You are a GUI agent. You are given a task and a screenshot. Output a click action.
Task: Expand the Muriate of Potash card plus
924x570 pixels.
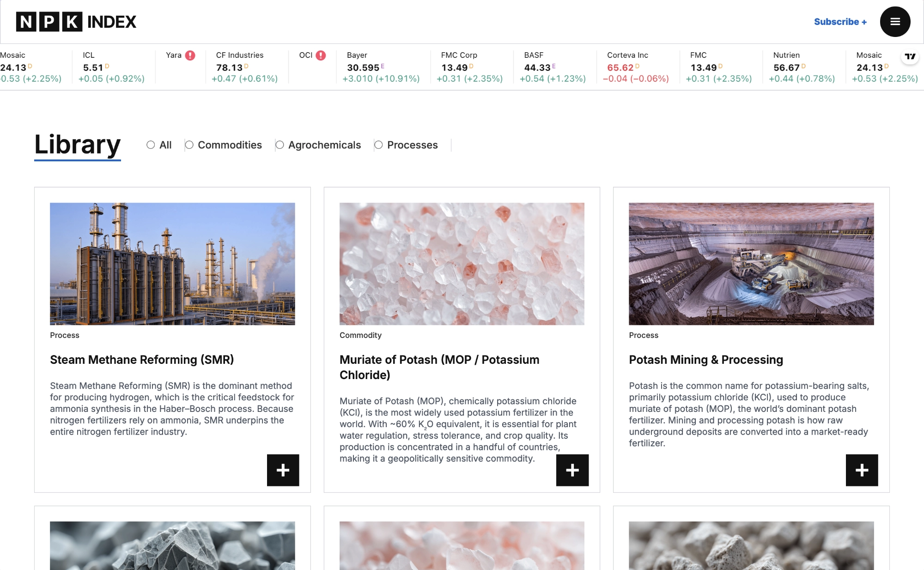point(572,470)
